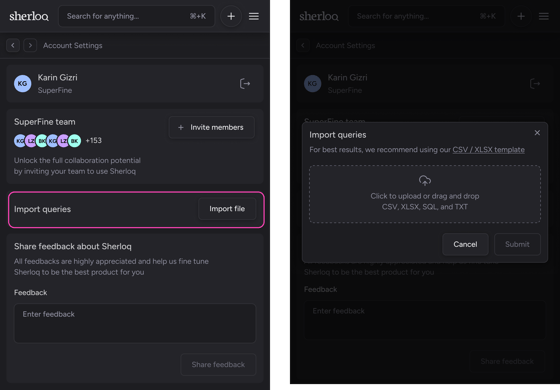Focus the Search for anything field in left panel
Viewport: 560px width, 390px height.
pyautogui.click(x=136, y=16)
